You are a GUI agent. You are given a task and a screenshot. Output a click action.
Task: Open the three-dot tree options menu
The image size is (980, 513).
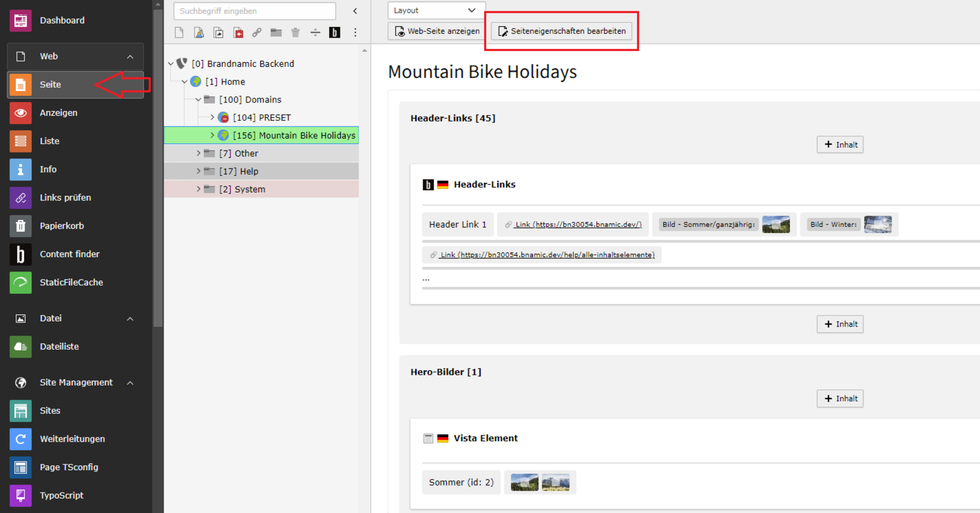(x=355, y=33)
